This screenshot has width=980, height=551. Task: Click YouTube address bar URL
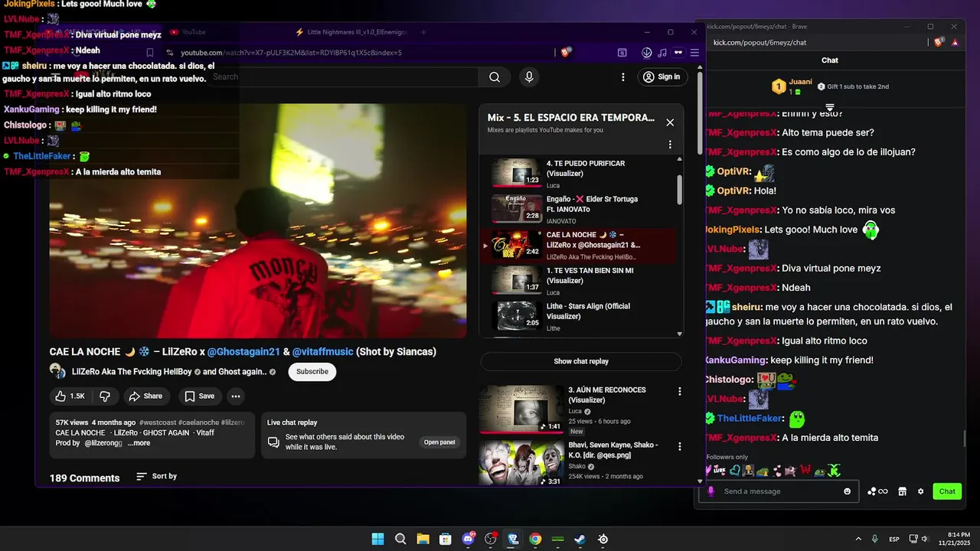click(291, 53)
